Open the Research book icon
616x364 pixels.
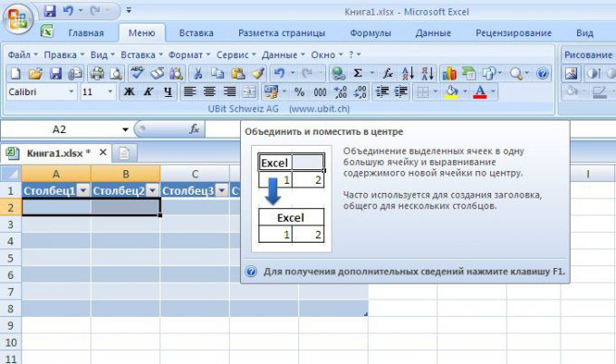(157, 73)
